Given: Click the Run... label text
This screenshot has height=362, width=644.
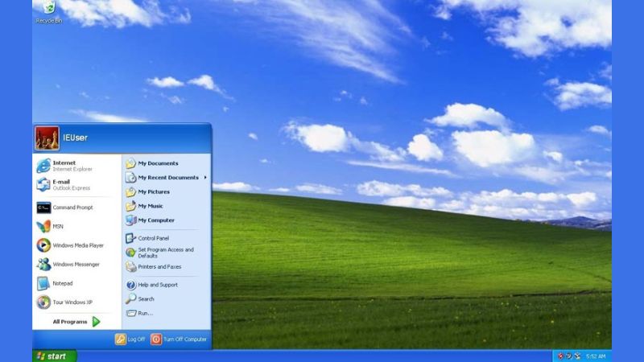Looking at the screenshot, I should [x=146, y=313].
